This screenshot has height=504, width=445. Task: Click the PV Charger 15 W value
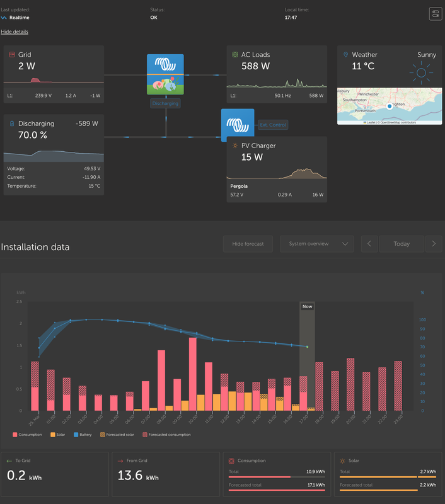252,157
